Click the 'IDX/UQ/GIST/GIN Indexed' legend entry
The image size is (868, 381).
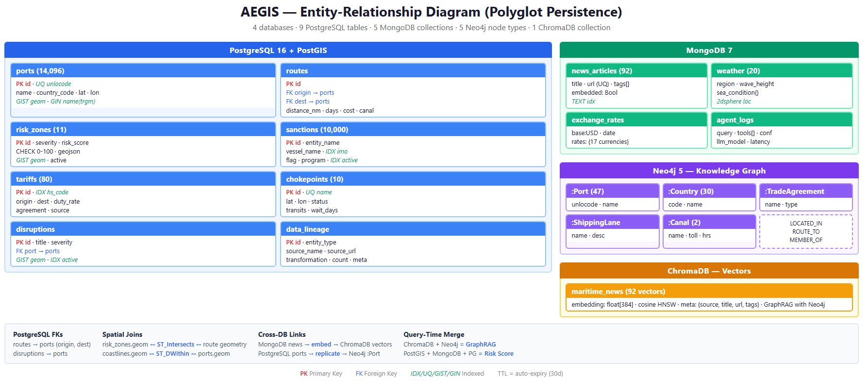point(447,374)
